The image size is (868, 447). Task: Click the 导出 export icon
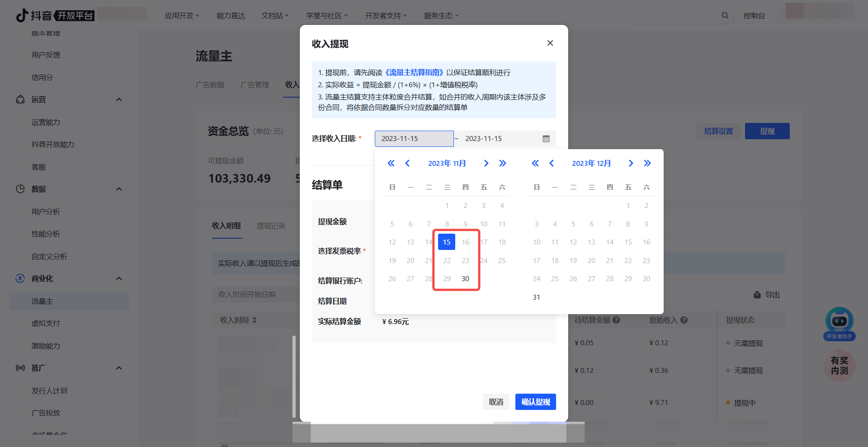coord(757,295)
